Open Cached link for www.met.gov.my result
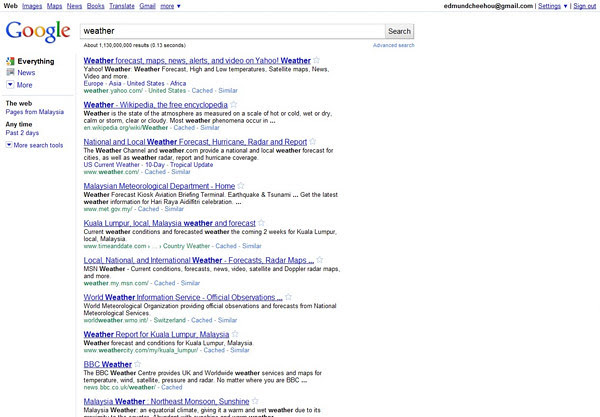 pos(148,209)
